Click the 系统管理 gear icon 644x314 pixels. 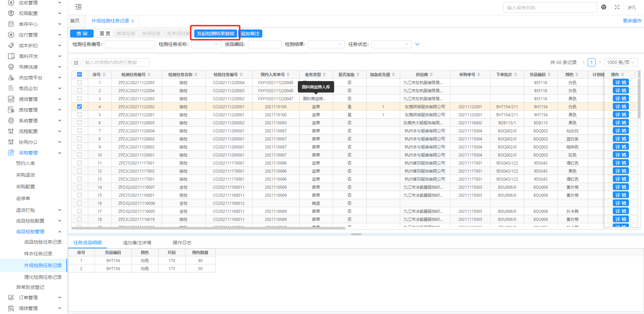coord(11,121)
